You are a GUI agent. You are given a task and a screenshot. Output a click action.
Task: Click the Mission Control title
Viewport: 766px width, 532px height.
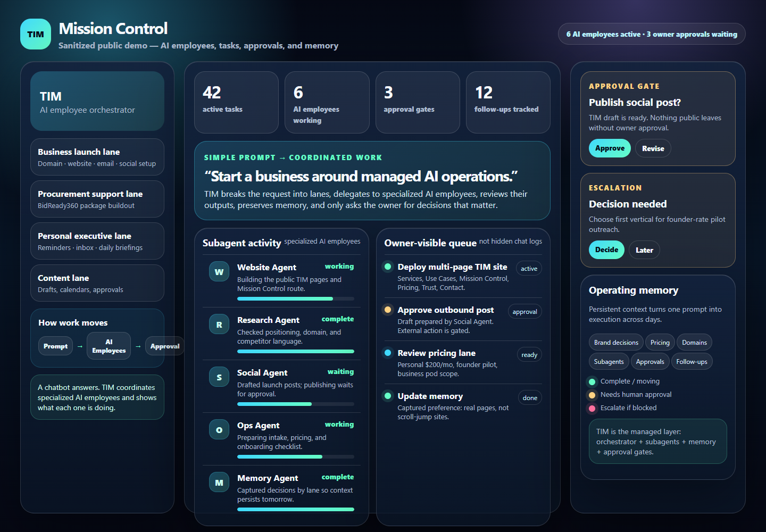pyautogui.click(x=113, y=28)
